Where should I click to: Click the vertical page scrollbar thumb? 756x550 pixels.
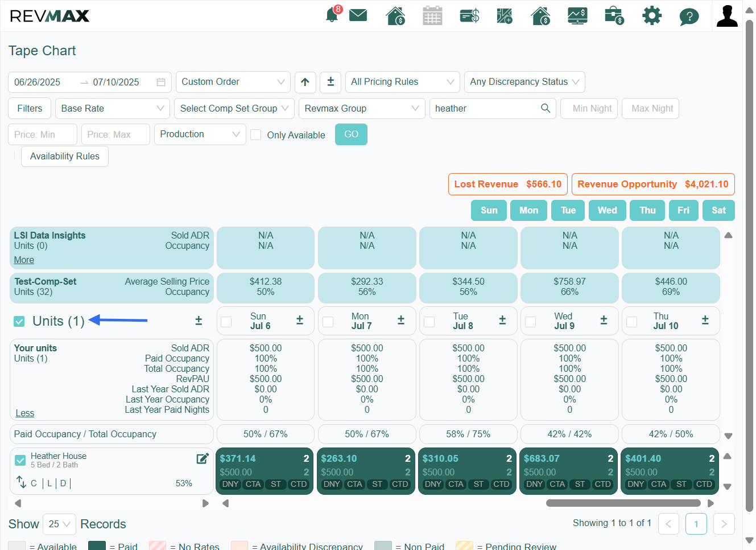click(749, 266)
